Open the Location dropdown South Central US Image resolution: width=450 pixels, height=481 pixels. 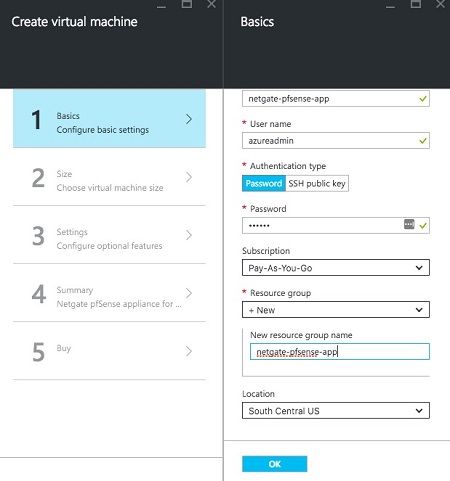336,411
